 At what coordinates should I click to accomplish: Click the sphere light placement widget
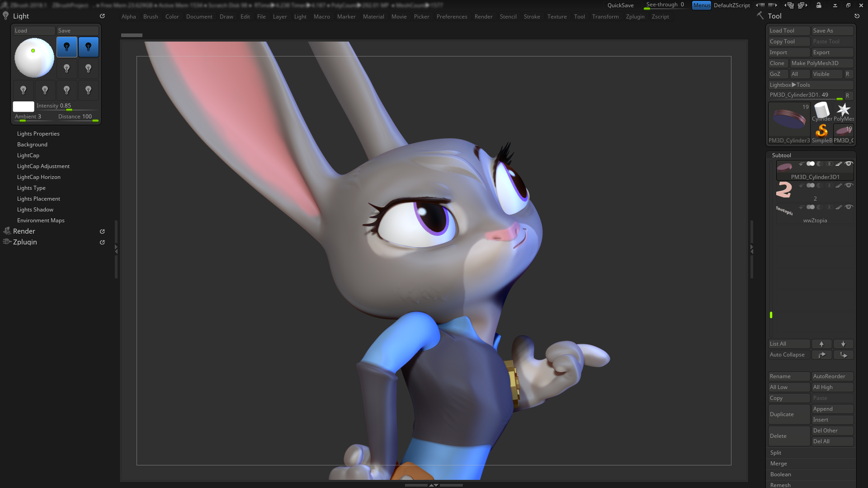pos(33,57)
